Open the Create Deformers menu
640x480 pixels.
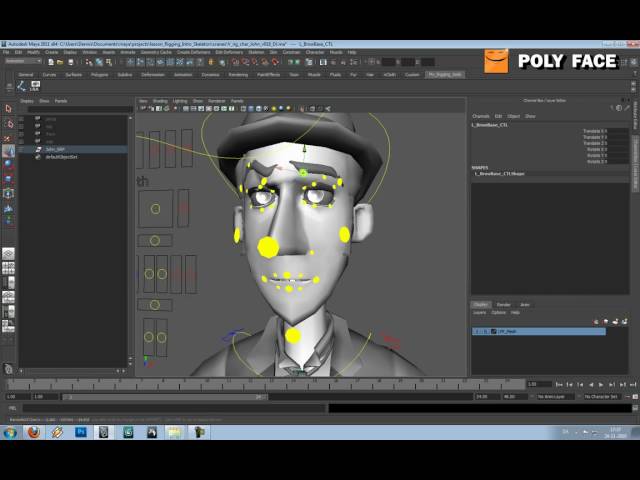(x=193, y=52)
